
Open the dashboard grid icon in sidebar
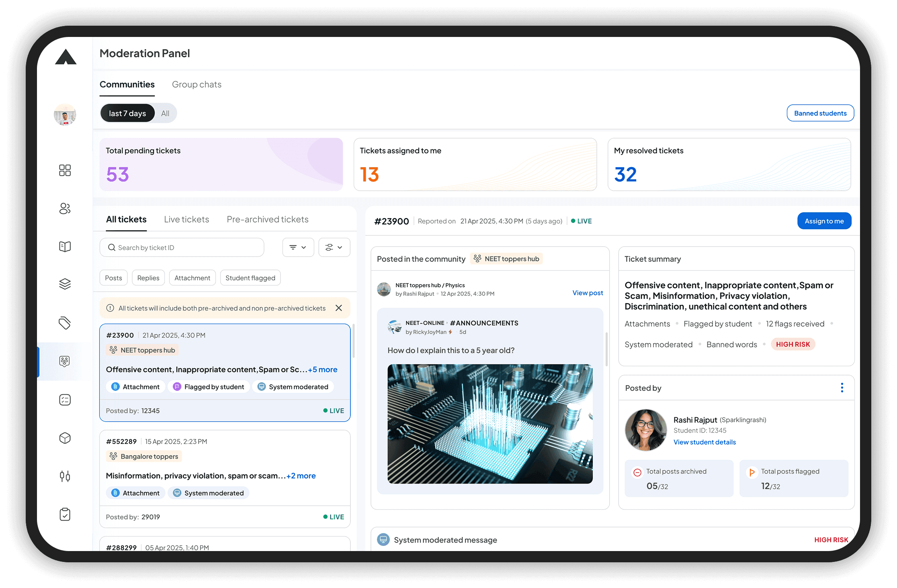65,170
